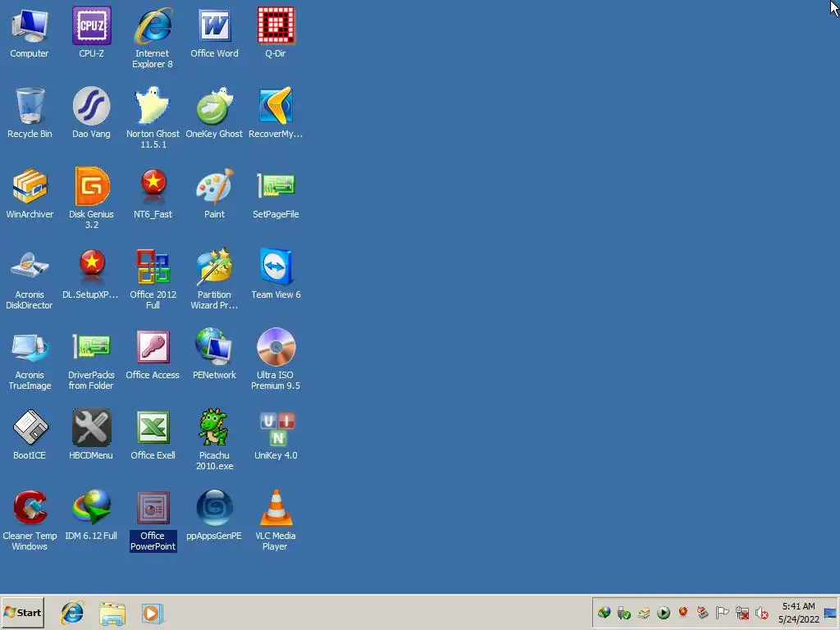Click the Show Desktop tray button
Screen dimensions: 840x630
pos(831,613)
